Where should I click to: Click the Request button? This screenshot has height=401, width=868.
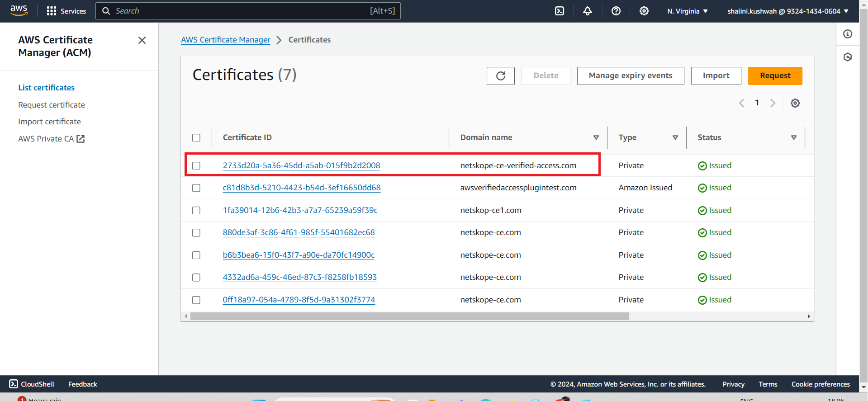(x=775, y=76)
